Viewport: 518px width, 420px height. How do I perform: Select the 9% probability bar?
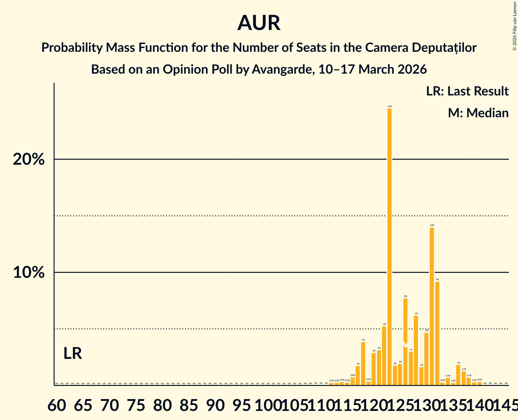[x=438, y=332]
